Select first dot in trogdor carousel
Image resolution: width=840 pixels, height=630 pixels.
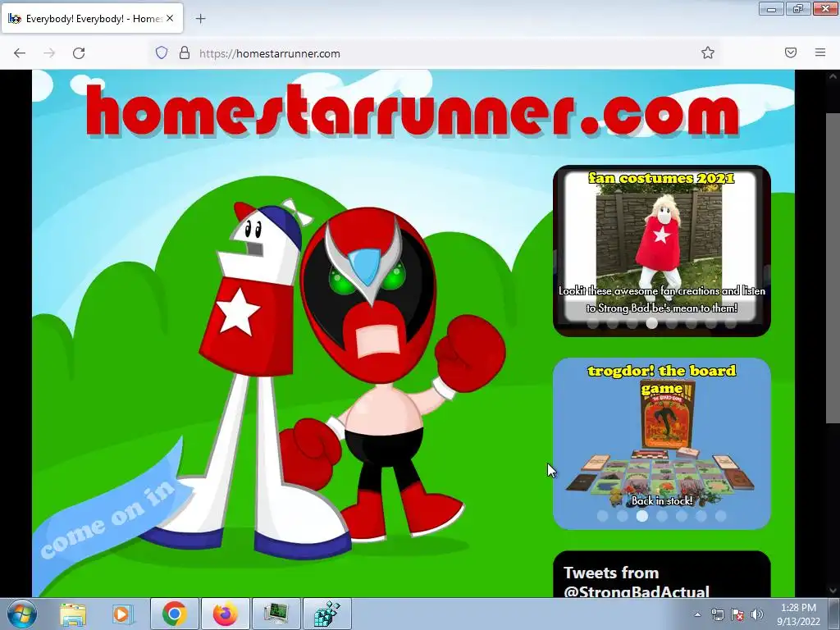click(603, 516)
